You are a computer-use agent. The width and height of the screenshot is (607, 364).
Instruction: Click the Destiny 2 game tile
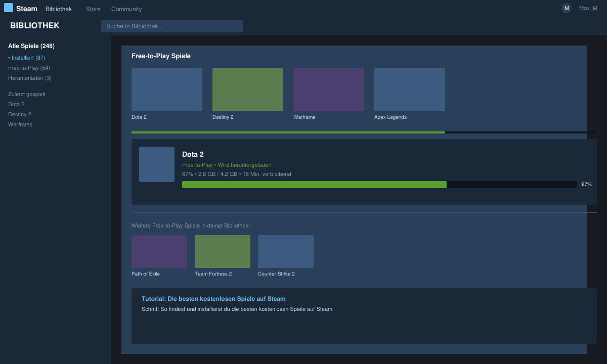[248, 89]
